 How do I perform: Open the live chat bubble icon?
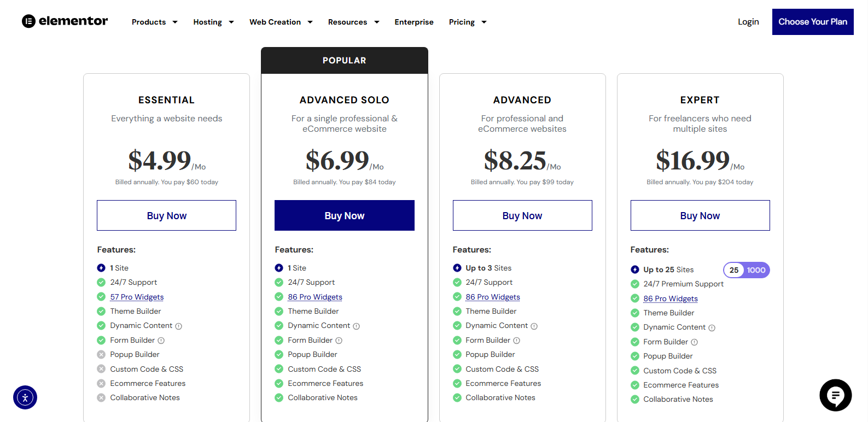835,395
